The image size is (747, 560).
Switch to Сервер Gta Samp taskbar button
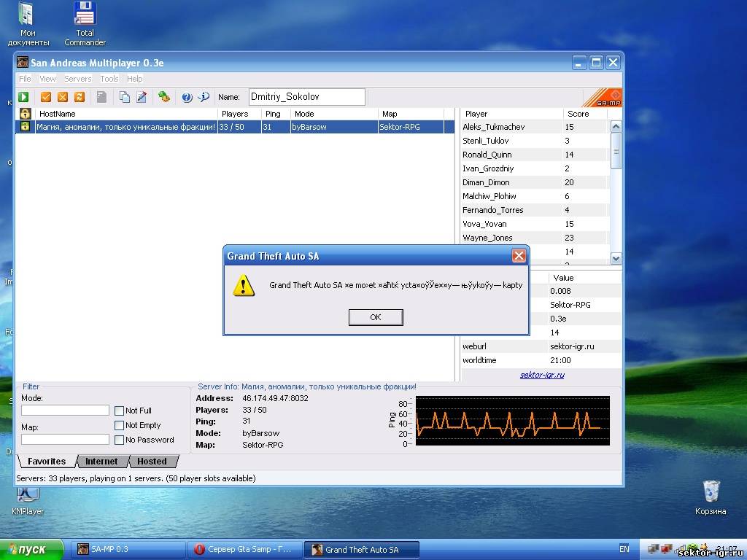coord(244,550)
